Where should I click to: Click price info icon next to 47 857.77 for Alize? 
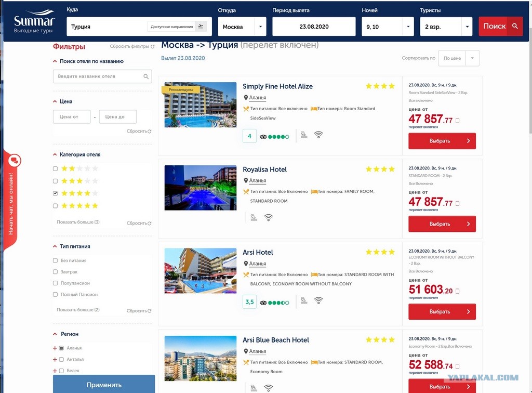point(457,121)
